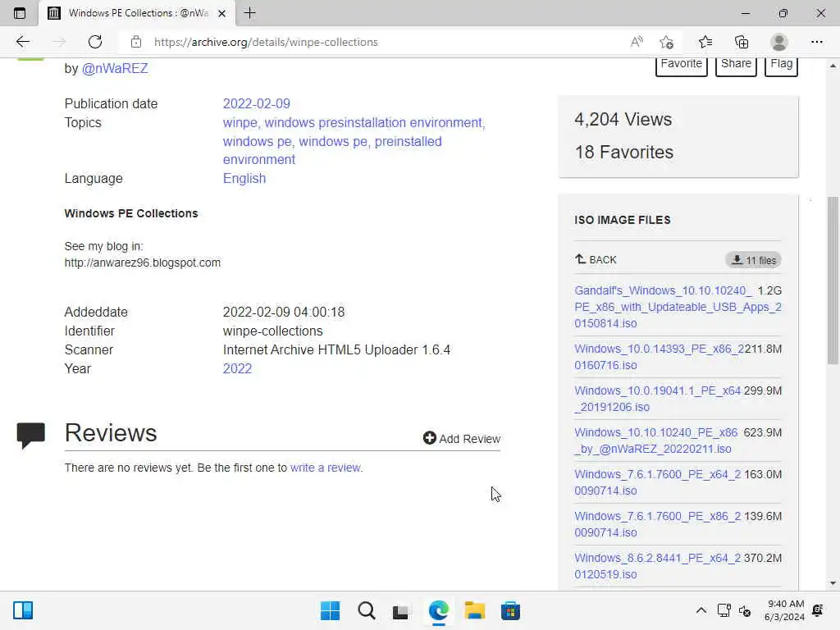Click the Add Review plus icon
Screen dimensions: 840x630
tap(429, 438)
